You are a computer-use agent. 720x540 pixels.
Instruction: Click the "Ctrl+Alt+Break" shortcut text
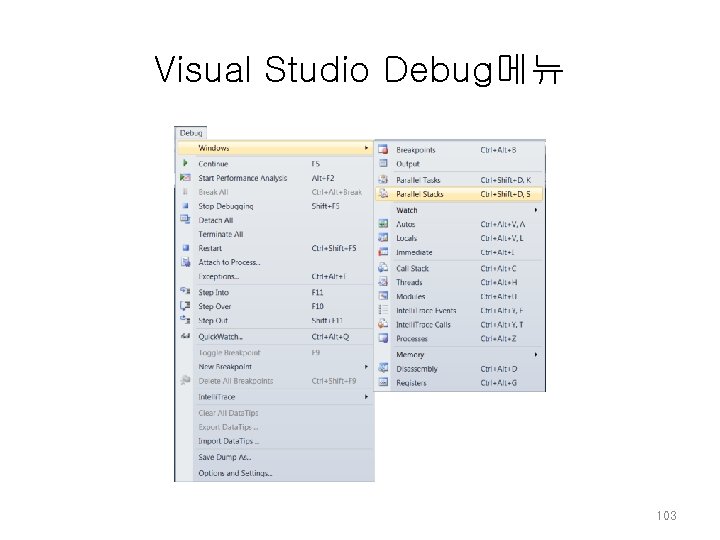coord(337,192)
